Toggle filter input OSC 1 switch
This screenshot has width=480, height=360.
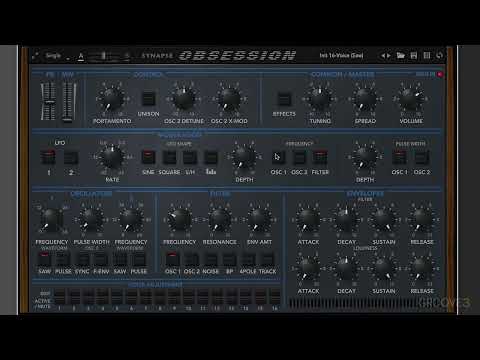click(172, 259)
